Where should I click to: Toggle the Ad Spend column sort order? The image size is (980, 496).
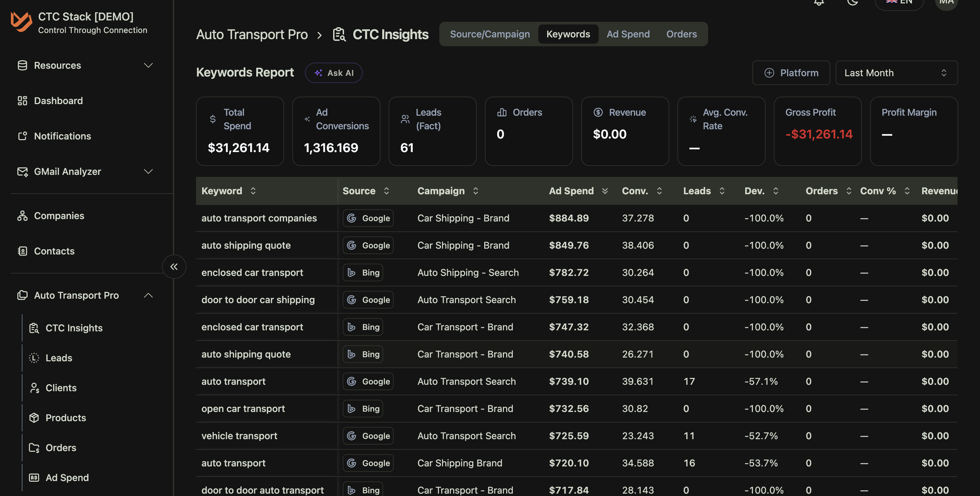[605, 191]
